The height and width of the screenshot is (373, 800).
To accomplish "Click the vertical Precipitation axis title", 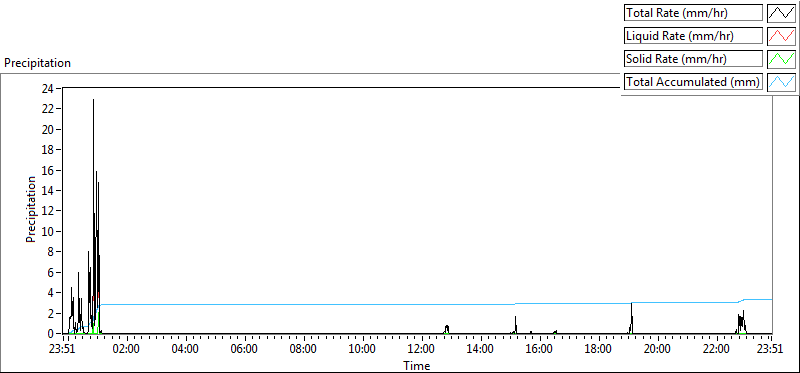I will 31,209.
